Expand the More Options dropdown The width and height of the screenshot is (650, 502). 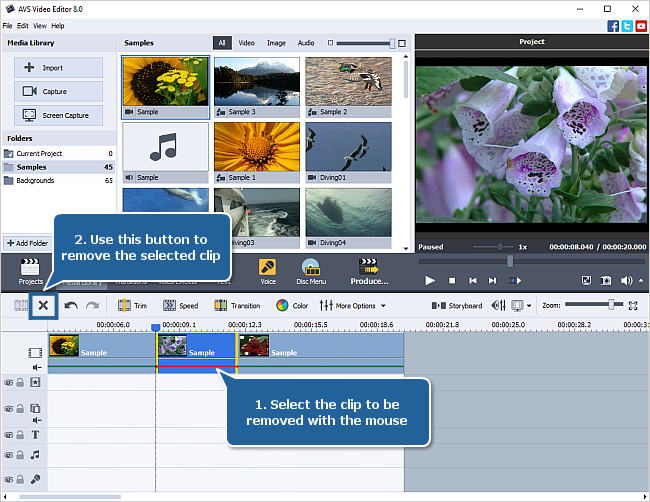point(354,305)
